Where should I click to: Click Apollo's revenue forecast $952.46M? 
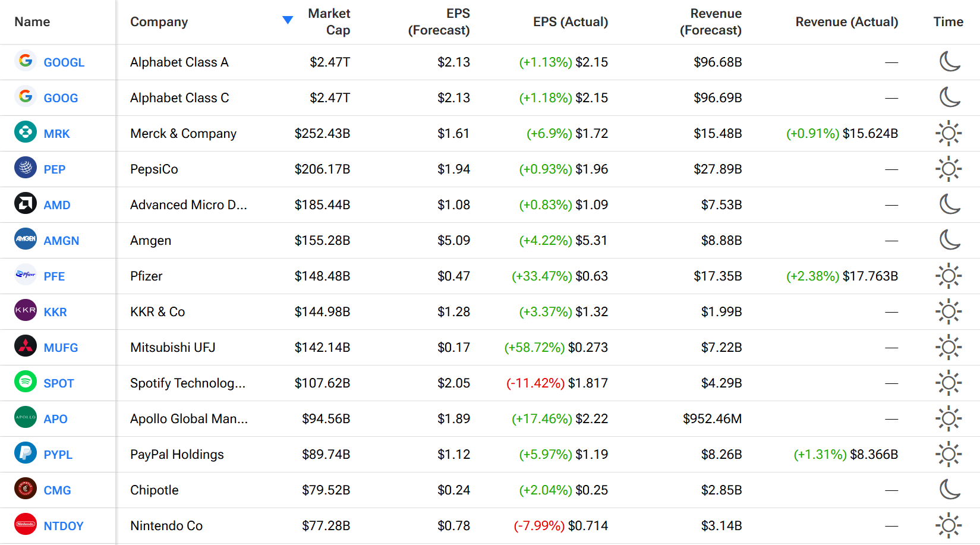tap(712, 418)
